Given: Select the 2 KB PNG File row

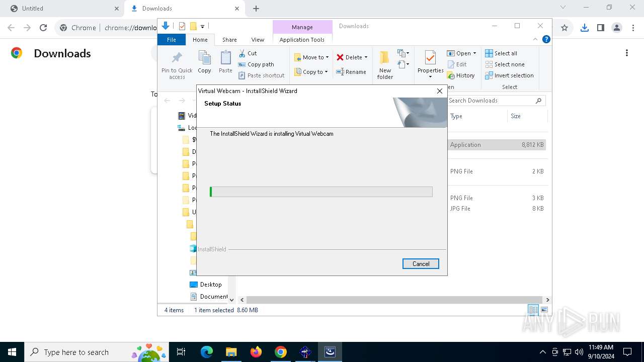Looking at the screenshot, I should click(497, 171).
